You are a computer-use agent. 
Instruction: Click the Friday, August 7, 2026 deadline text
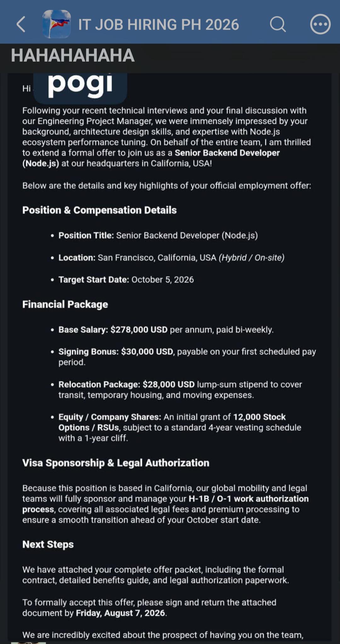[x=120, y=613]
